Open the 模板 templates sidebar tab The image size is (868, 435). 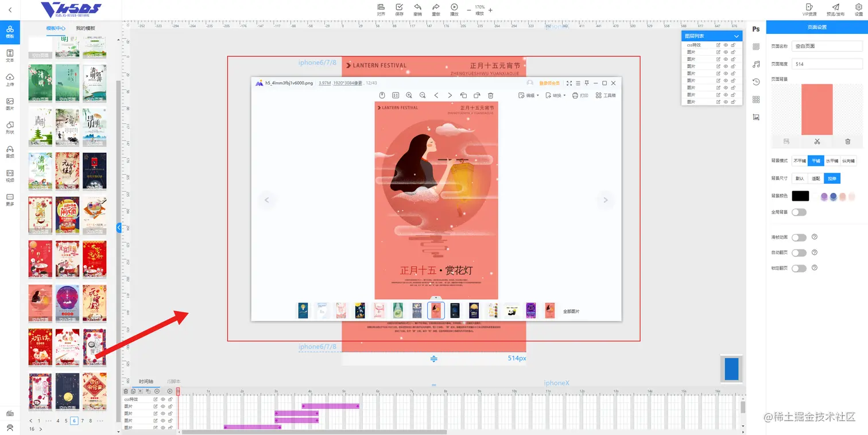[10, 32]
